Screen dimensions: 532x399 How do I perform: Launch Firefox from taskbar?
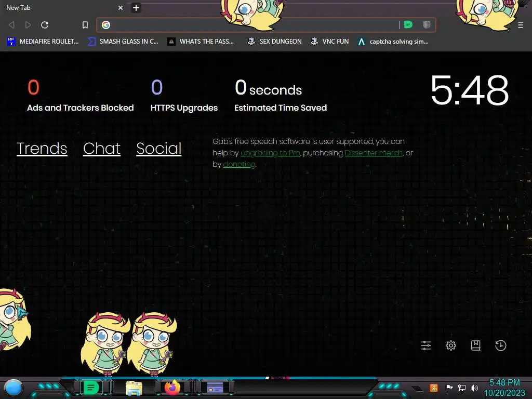(172, 388)
